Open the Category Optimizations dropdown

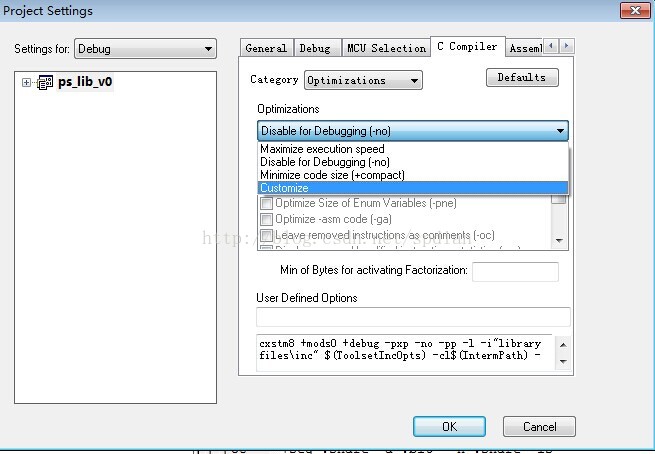(x=363, y=80)
